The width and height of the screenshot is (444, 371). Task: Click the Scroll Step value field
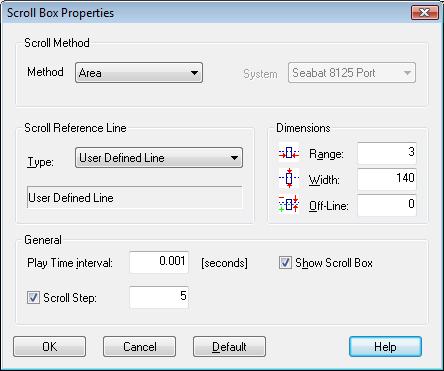pos(159,297)
